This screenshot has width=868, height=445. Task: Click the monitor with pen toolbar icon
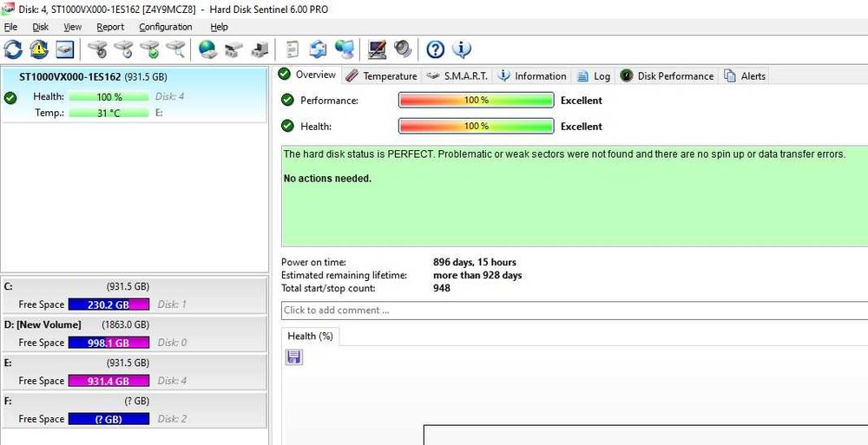coord(377,49)
